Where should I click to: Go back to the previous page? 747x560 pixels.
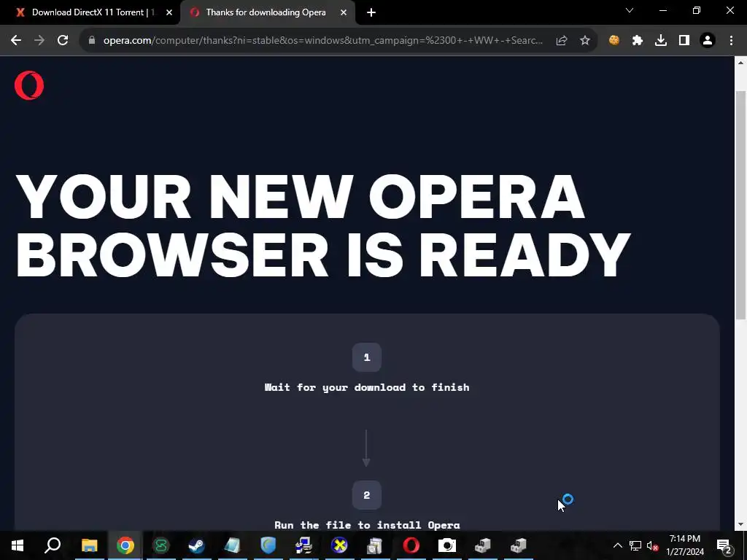pos(16,41)
